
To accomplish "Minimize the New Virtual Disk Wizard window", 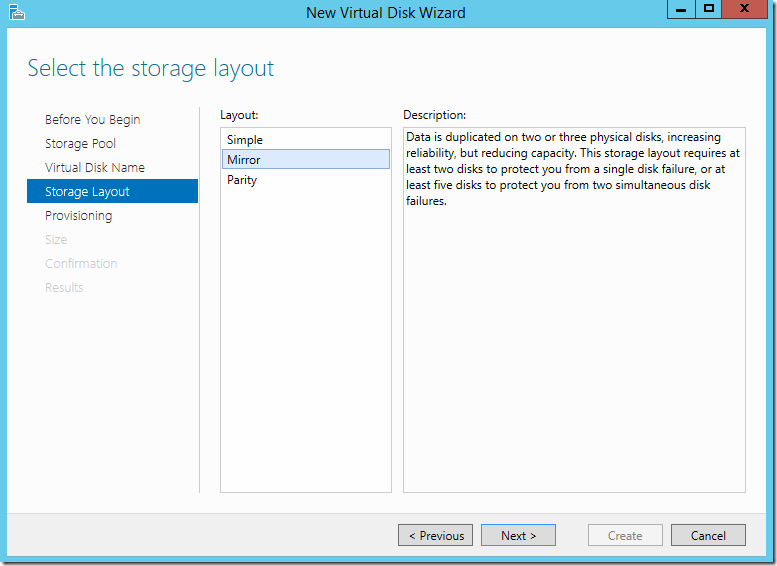I will click(682, 9).
